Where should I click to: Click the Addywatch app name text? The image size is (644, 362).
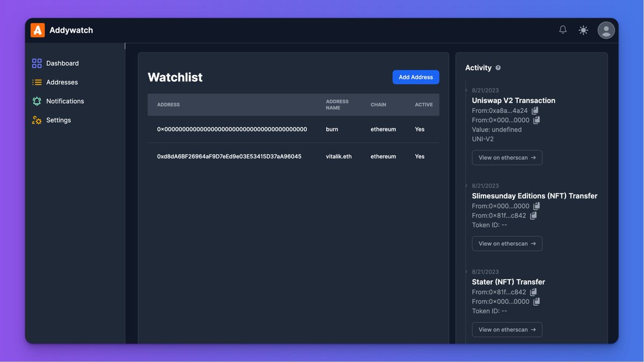(x=71, y=30)
